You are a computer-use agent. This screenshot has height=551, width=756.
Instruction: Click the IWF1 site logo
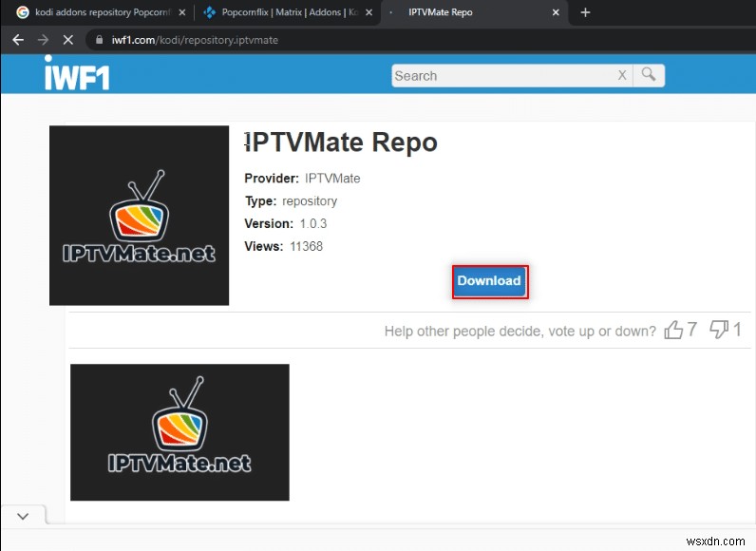click(x=77, y=73)
